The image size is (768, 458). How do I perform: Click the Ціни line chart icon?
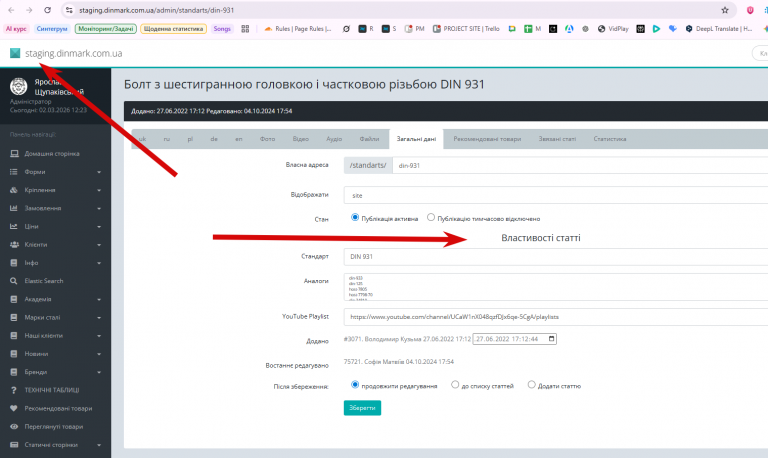(14, 226)
